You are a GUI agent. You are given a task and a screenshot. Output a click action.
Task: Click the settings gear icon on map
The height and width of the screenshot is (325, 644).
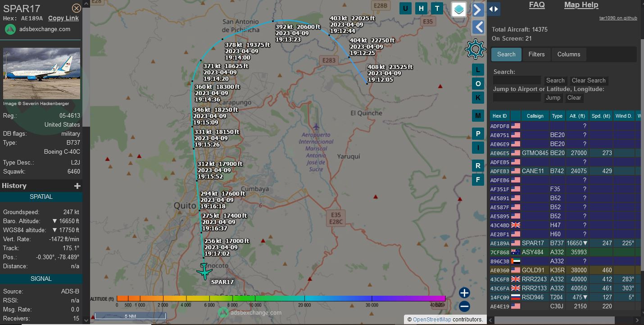(476, 49)
